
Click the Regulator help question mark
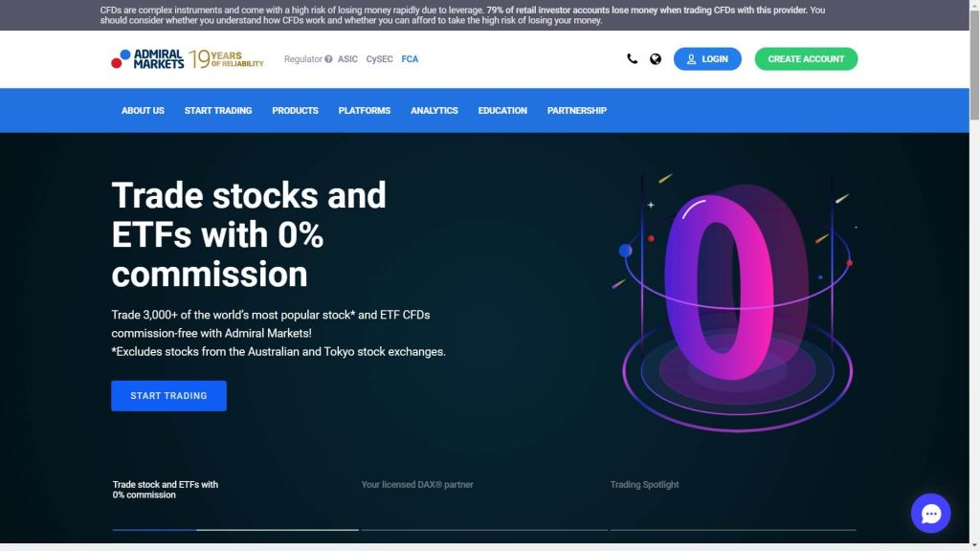point(328,59)
